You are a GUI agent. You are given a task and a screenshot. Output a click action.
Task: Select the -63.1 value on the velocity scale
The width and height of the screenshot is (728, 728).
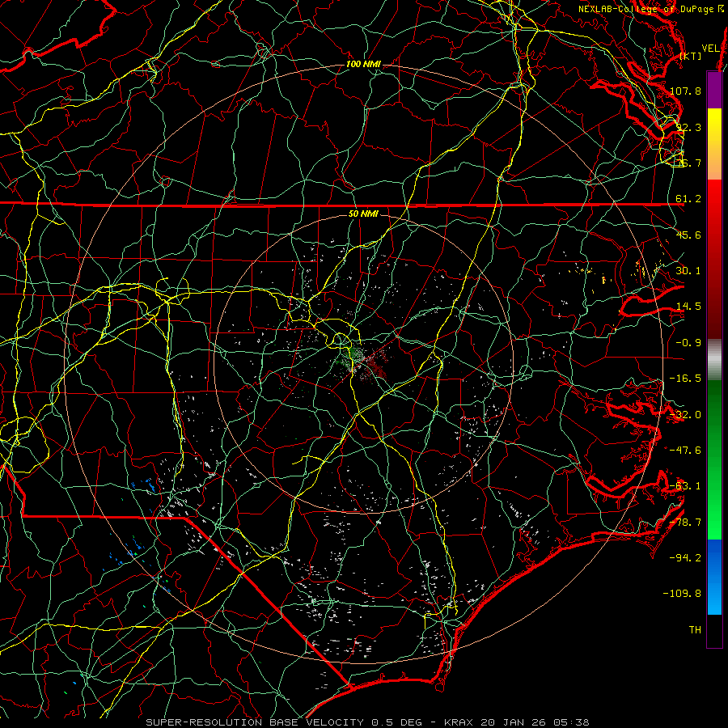(x=685, y=486)
